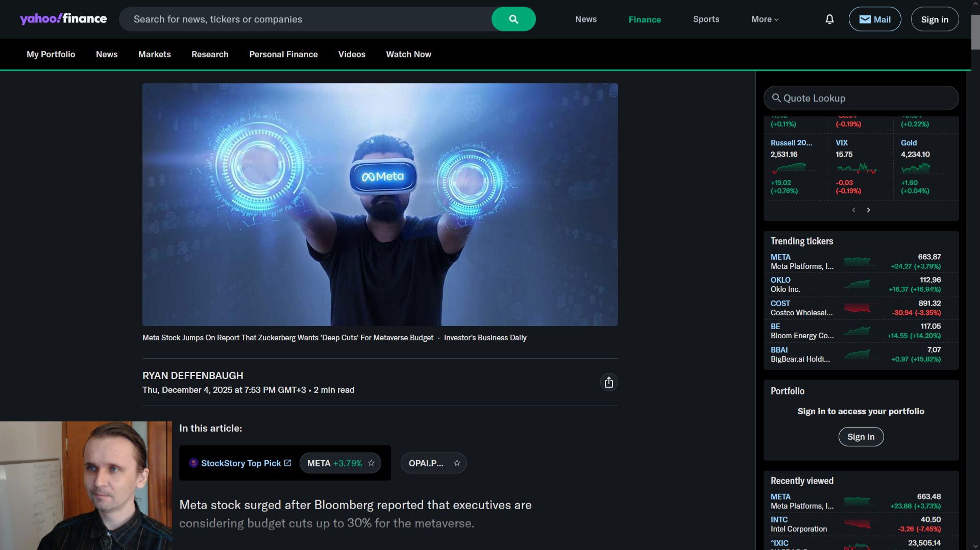Click the OPAI.P ticker chip
The height and width of the screenshot is (550, 980).
434,463
